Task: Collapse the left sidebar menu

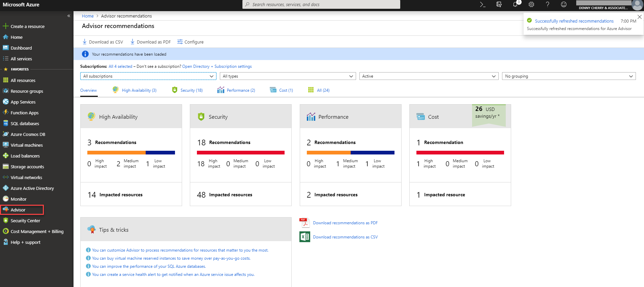Action: pos(68,16)
